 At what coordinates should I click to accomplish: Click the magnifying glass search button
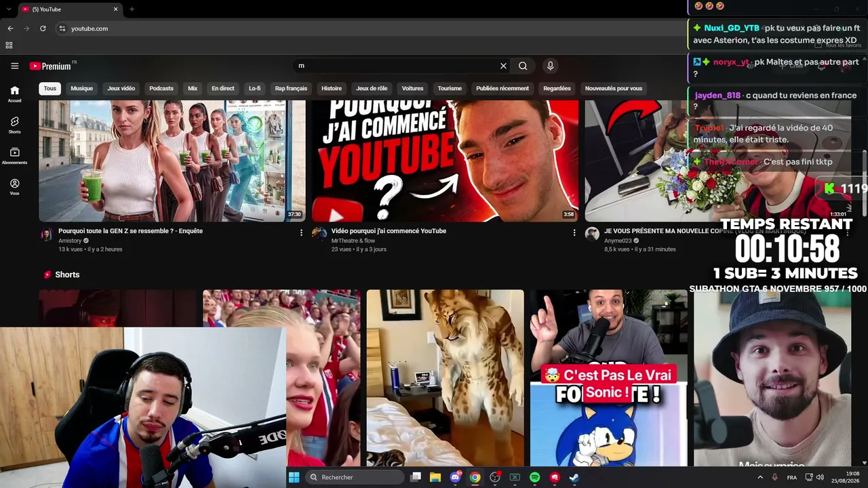523,66
